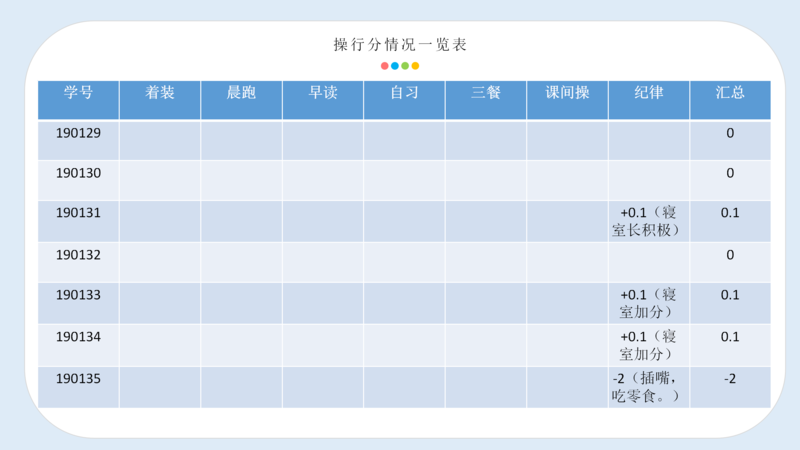Screen dimensions: 800x450
Task: Click the -2（插嘴，吃零食。） cell
Action: click(648, 387)
